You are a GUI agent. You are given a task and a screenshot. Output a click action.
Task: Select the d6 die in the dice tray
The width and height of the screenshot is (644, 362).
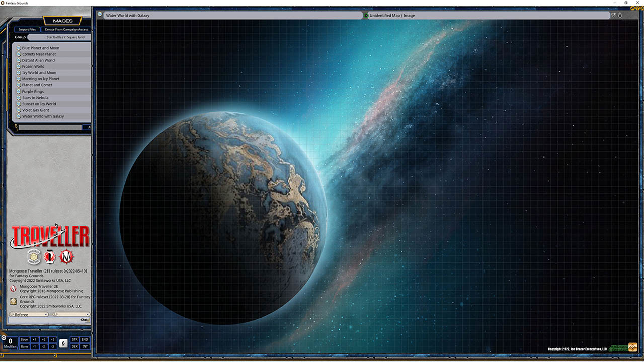(x=63, y=343)
